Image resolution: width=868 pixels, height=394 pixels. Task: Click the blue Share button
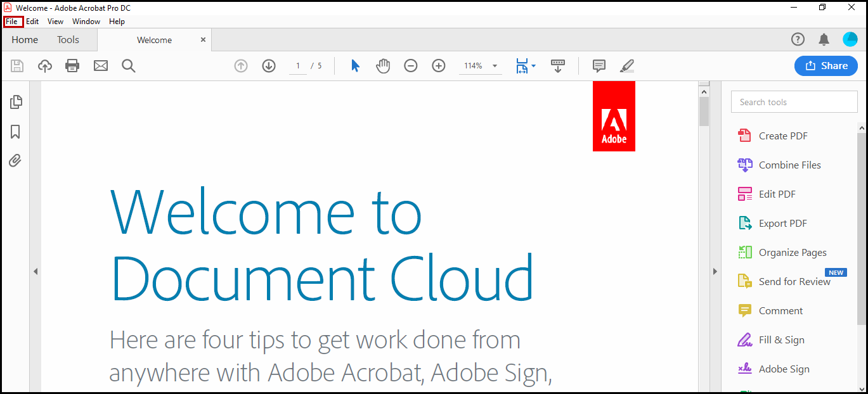(x=826, y=66)
